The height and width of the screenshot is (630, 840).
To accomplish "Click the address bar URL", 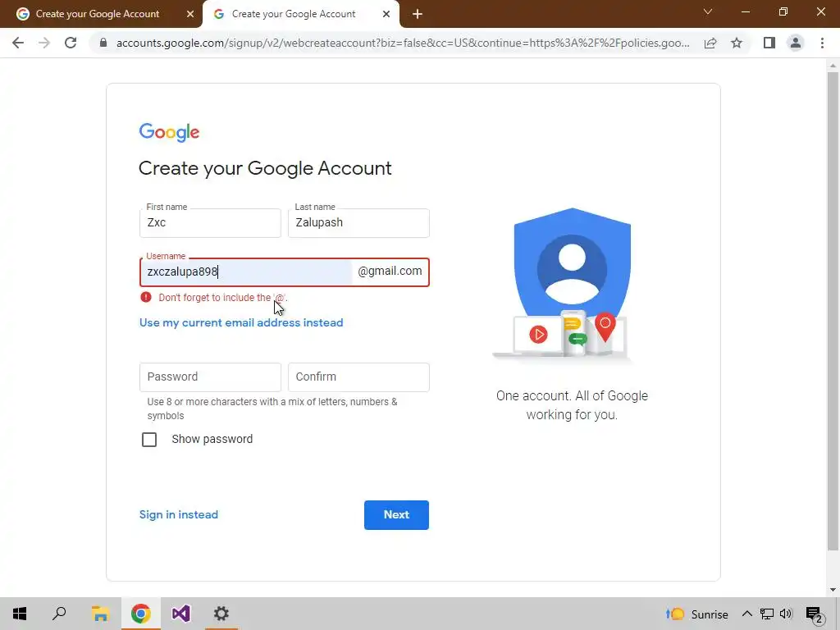I will click(403, 43).
